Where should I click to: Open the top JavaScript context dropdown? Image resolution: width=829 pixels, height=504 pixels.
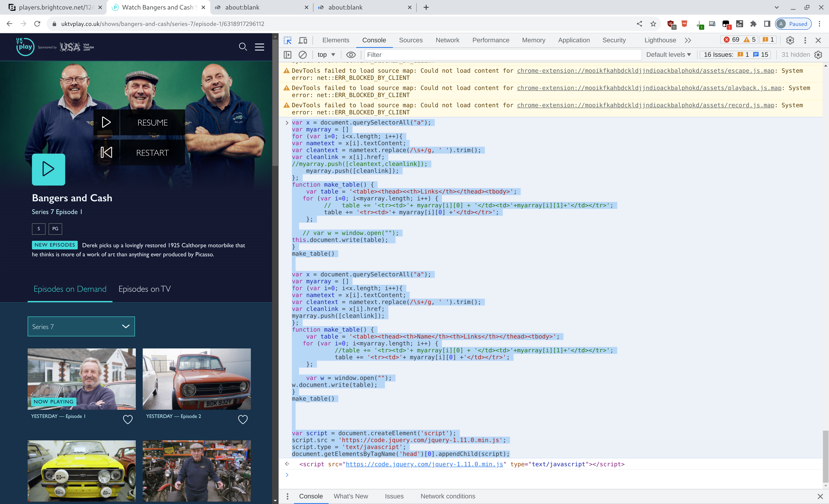tap(326, 54)
